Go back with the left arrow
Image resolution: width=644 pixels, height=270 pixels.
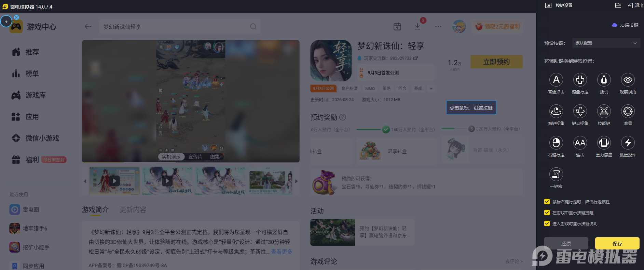(x=88, y=26)
